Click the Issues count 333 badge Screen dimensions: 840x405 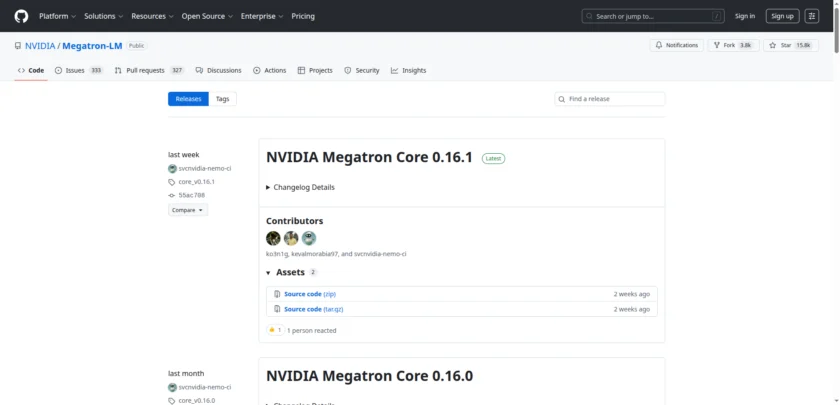pos(96,70)
